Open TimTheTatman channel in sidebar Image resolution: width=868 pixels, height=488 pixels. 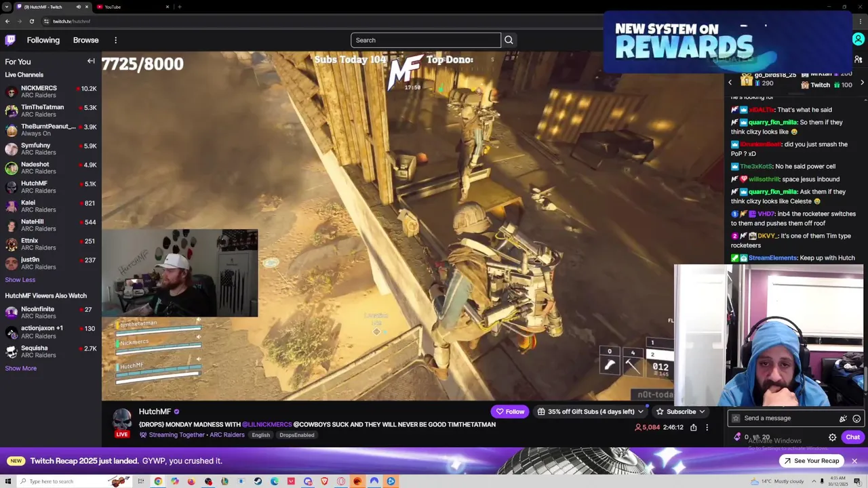(51, 110)
